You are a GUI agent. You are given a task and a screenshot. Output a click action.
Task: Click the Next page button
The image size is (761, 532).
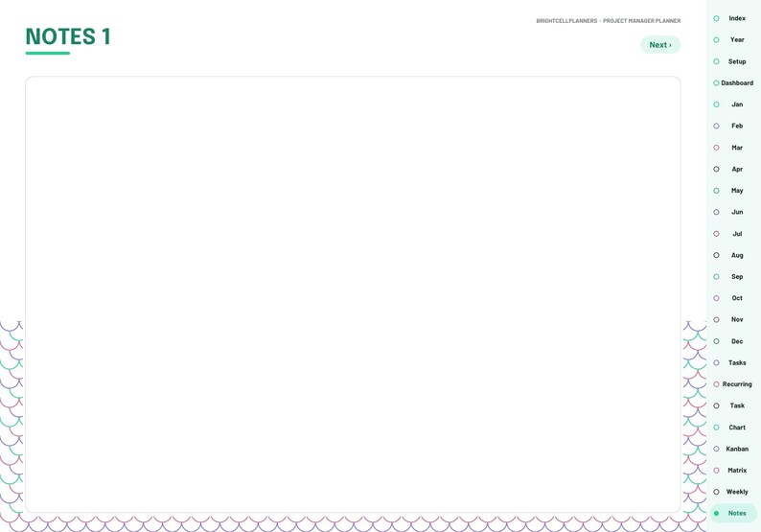click(660, 45)
